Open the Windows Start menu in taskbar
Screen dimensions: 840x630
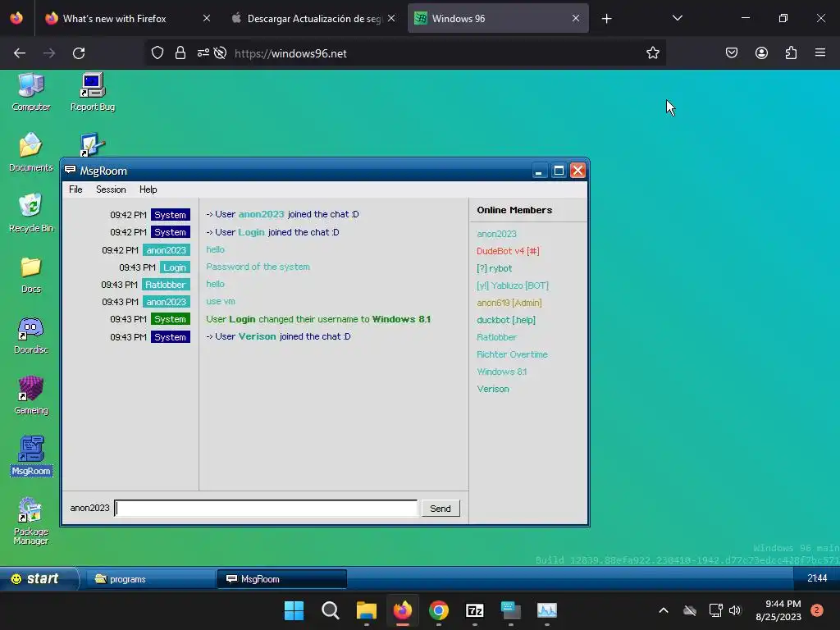[x=294, y=610]
